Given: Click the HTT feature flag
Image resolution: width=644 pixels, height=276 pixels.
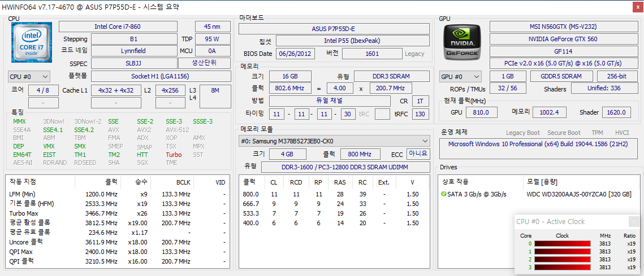Looking at the screenshot, I should point(142,155).
